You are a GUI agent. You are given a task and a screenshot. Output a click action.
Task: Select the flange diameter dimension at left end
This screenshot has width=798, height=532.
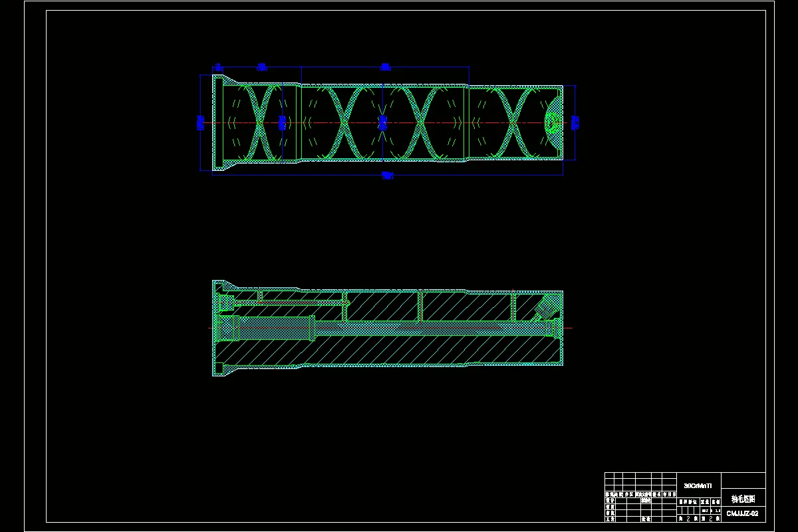tap(200, 122)
